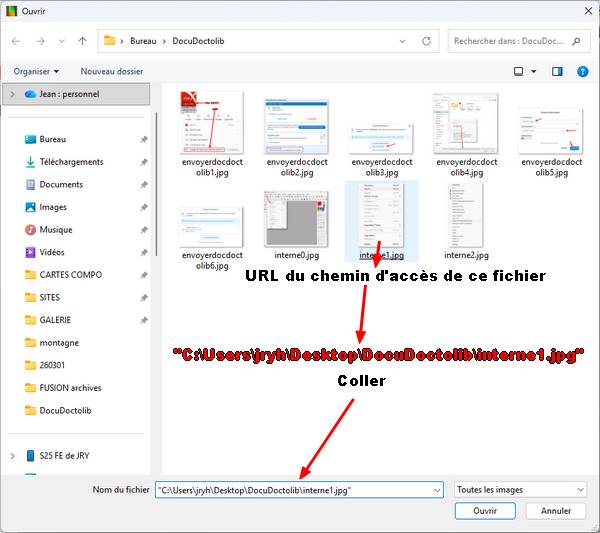
Task: Unpin Vidéos using its pin icon
Action: pyautogui.click(x=144, y=252)
